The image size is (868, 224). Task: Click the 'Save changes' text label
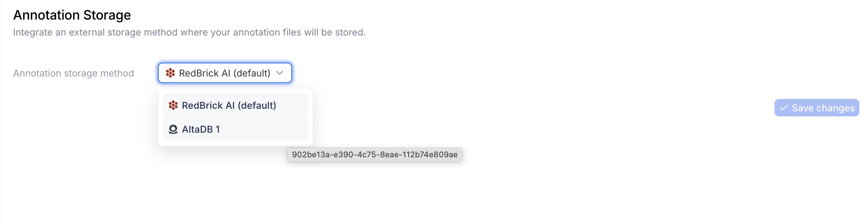tap(823, 108)
